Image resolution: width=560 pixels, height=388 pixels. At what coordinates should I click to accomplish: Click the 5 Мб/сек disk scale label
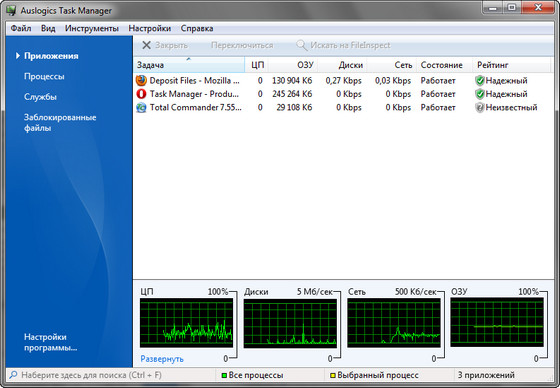click(x=314, y=292)
